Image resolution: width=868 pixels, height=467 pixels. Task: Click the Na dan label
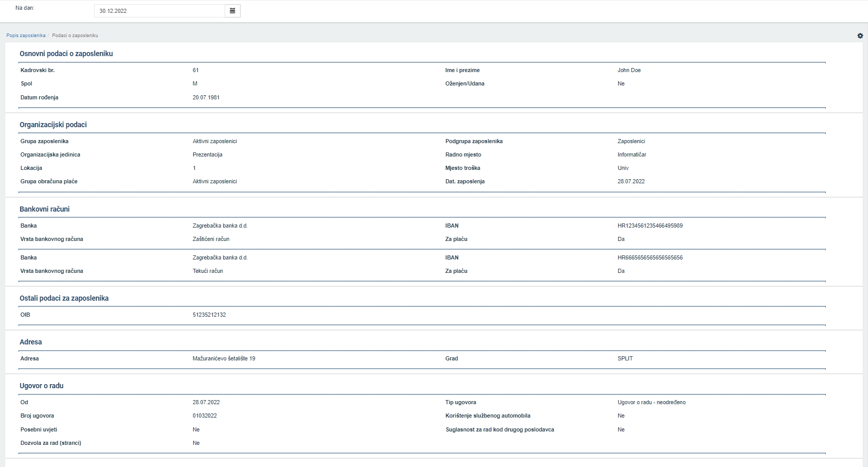pyautogui.click(x=25, y=8)
